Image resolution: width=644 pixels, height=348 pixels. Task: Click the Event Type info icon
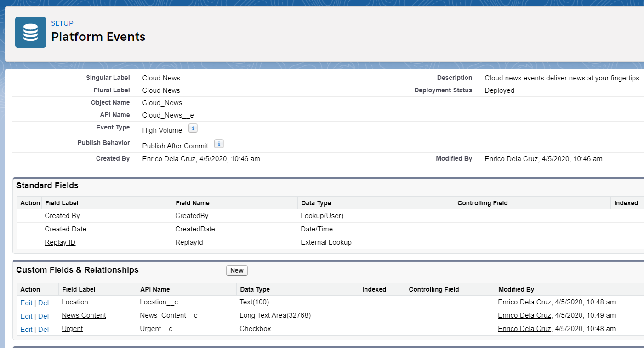193,129
